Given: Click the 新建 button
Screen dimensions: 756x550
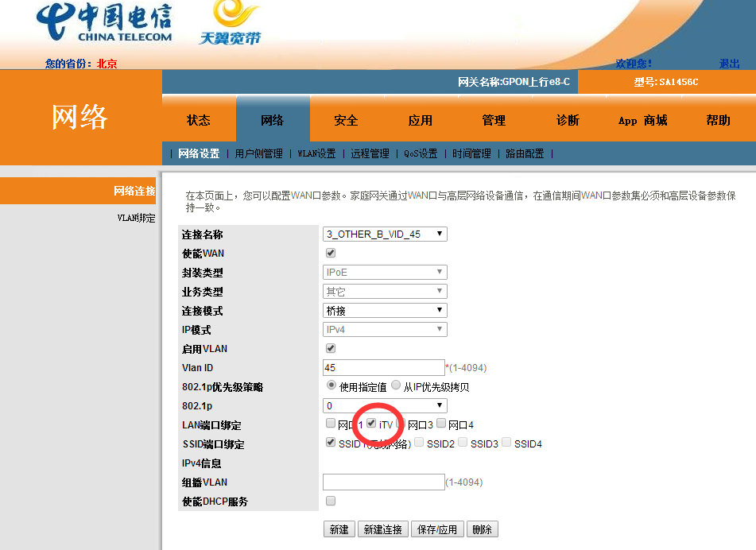Looking at the screenshot, I should (339, 529).
